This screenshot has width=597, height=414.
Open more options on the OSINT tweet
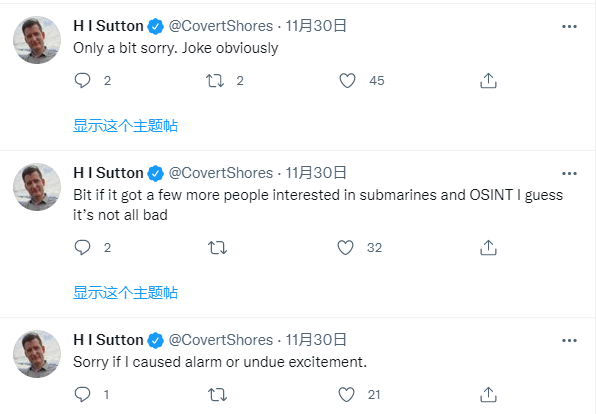[x=569, y=173]
